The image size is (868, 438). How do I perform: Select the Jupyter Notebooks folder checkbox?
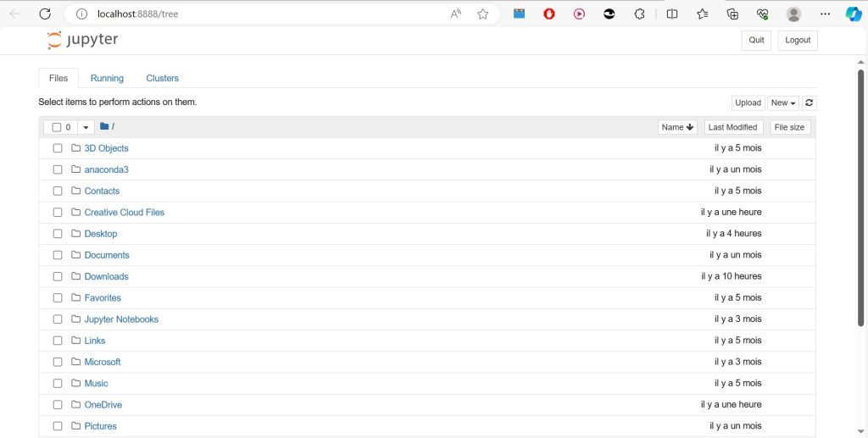(58, 319)
